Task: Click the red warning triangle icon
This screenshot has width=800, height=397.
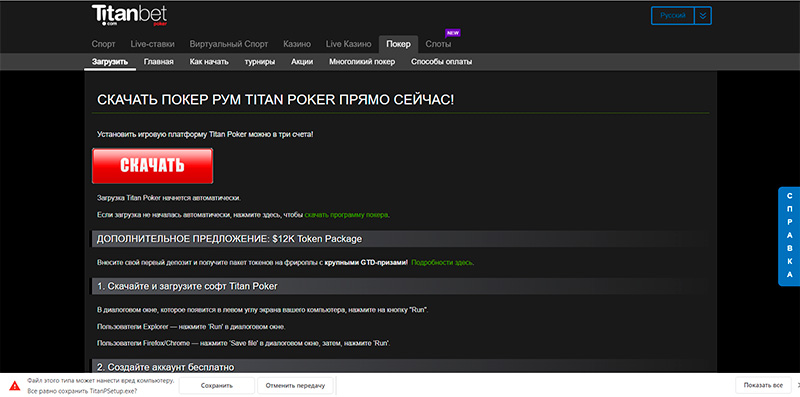Action: pos(15,386)
